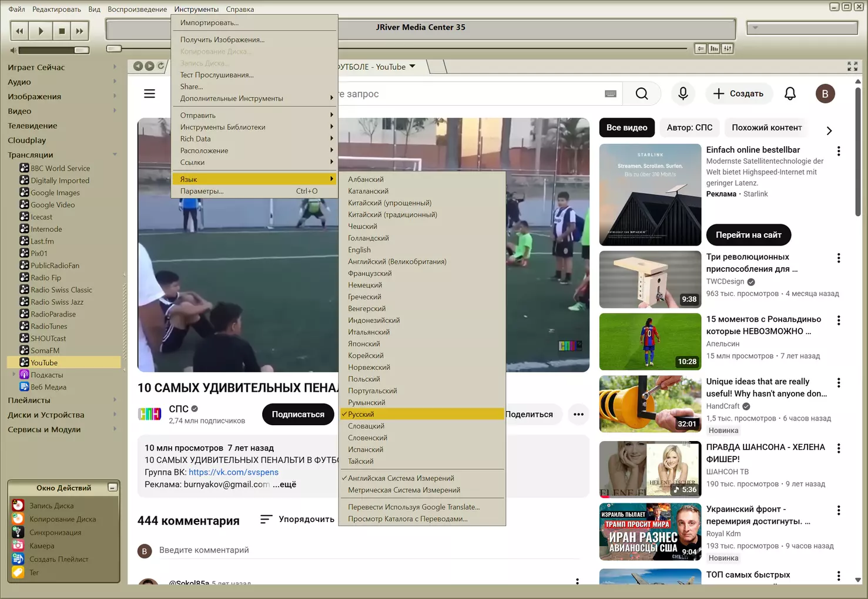This screenshot has height=599, width=868.
Task: Open the vk.com/svspens link
Action: [x=233, y=472]
